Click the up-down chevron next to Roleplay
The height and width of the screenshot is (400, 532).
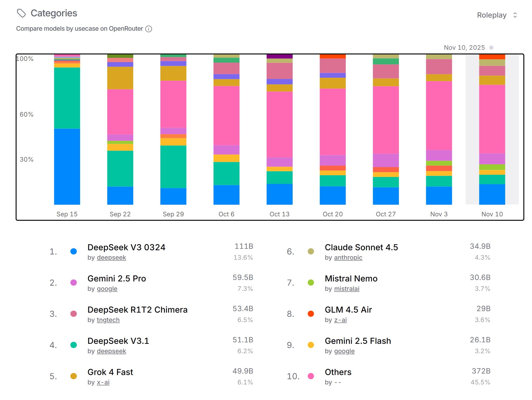515,15
